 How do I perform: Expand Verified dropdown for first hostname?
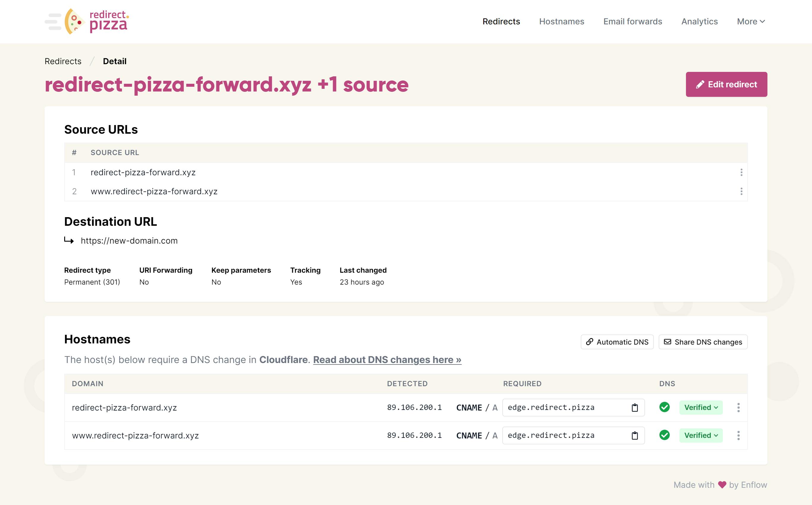(x=701, y=408)
